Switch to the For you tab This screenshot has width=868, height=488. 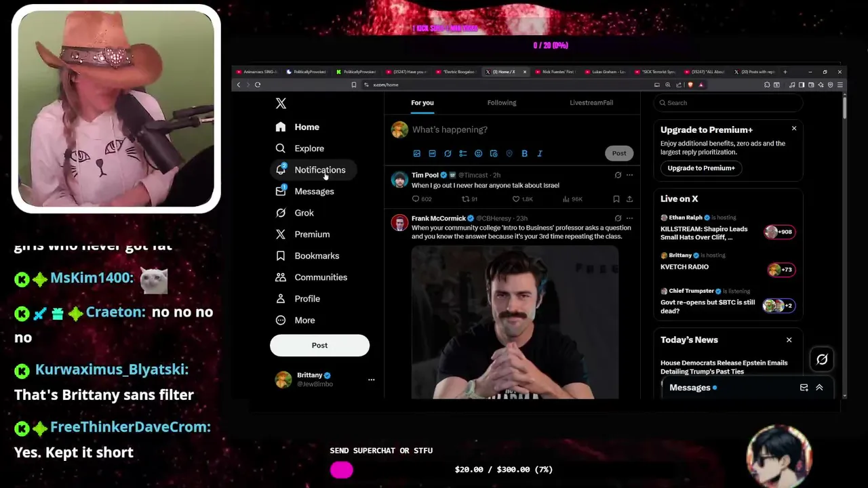[422, 102]
